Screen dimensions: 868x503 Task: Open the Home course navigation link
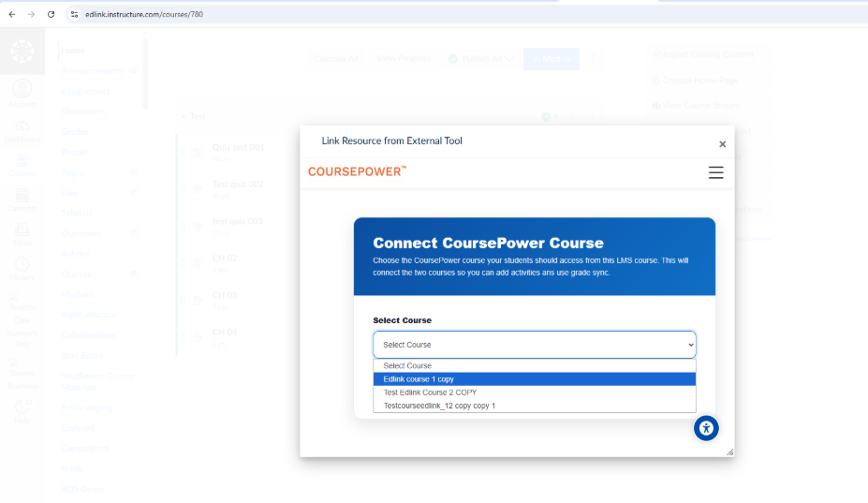(x=73, y=51)
